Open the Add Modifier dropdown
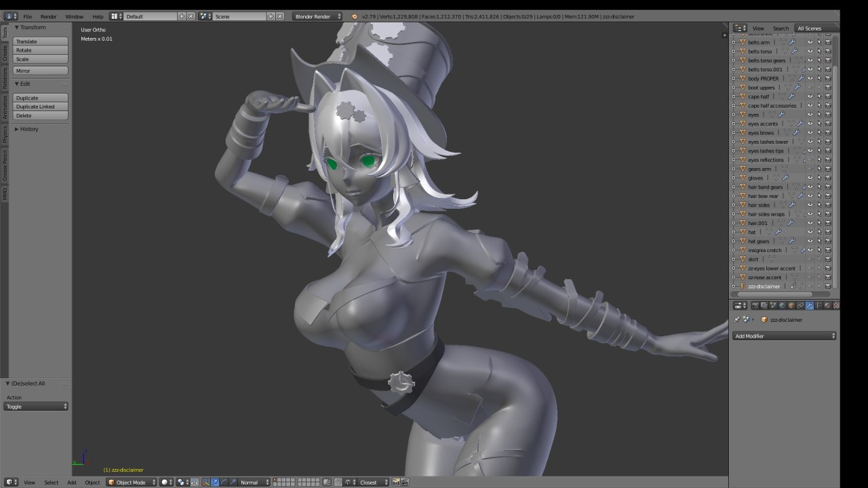This screenshot has width=868, height=488. click(x=785, y=336)
